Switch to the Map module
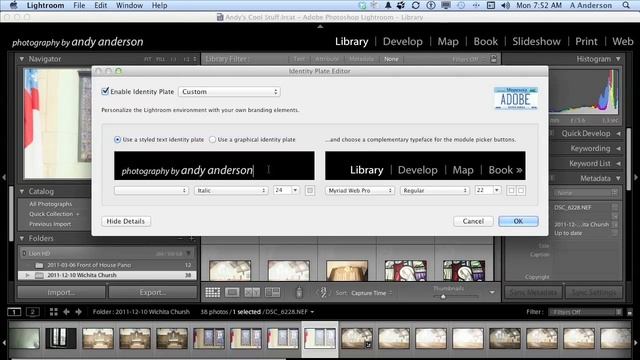Viewport: 640px width, 360px height. (x=448, y=41)
